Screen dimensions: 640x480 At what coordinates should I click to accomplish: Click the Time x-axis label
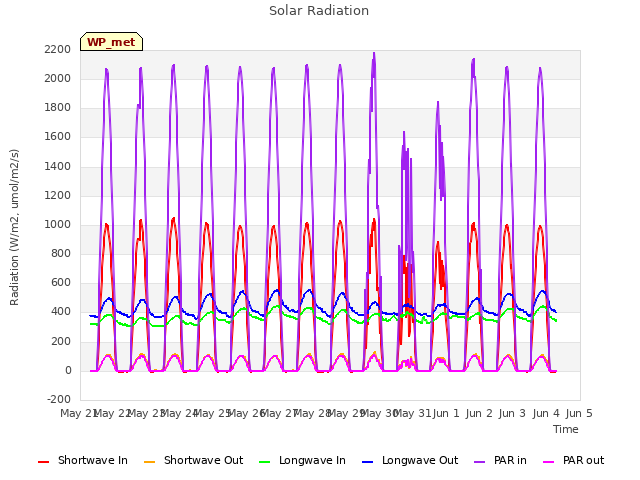(x=566, y=429)
